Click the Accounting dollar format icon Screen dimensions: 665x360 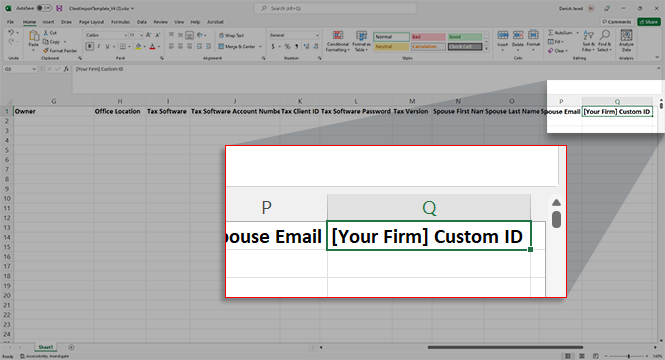(273, 46)
